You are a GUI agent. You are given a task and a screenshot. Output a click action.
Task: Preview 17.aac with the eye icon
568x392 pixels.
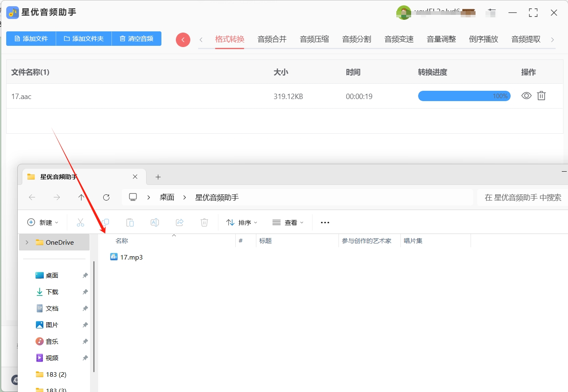(526, 96)
